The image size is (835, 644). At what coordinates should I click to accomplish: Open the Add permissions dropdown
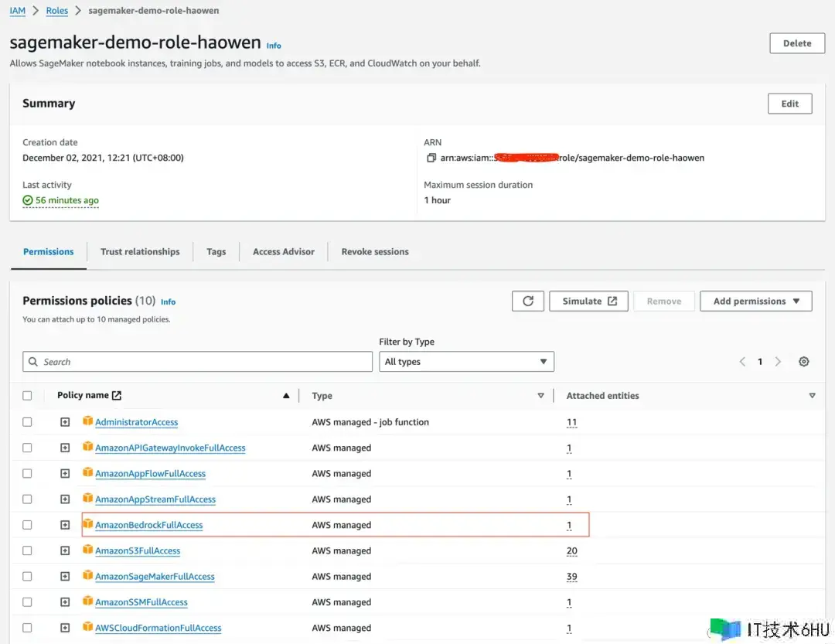(x=755, y=302)
